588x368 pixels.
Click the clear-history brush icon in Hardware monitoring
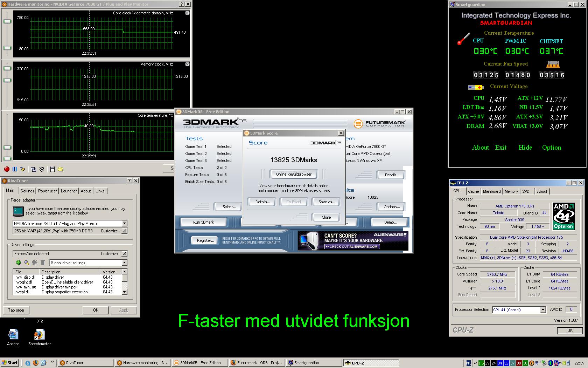[23, 169]
